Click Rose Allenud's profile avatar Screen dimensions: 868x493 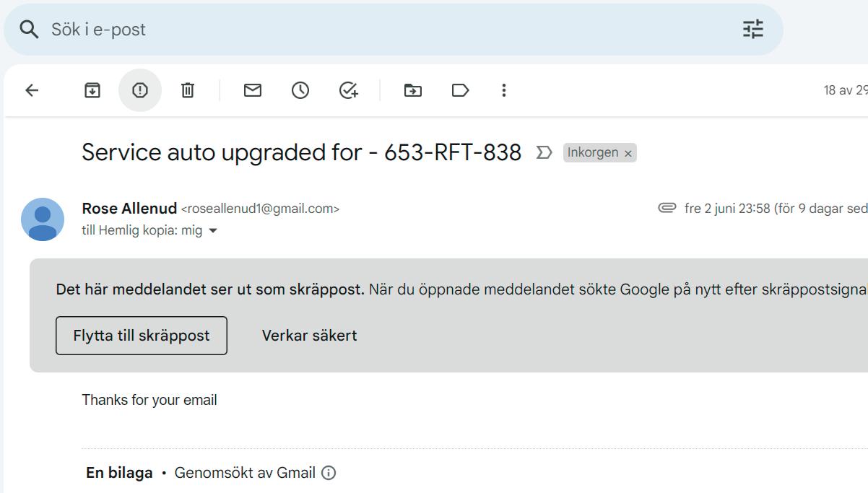43,219
